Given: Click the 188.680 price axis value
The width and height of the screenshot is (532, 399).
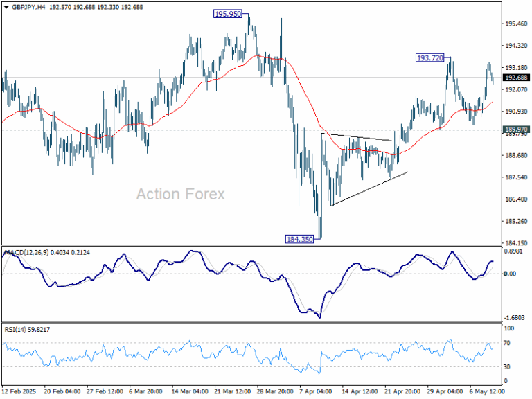Looking at the screenshot, I should point(516,155).
